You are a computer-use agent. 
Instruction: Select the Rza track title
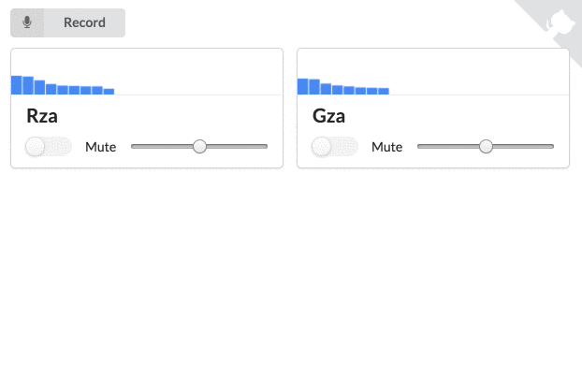pos(43,117)
